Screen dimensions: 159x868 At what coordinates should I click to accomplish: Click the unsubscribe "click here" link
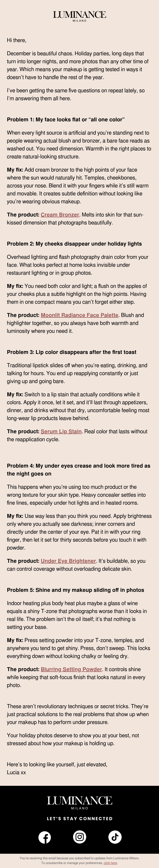(110, 863)
